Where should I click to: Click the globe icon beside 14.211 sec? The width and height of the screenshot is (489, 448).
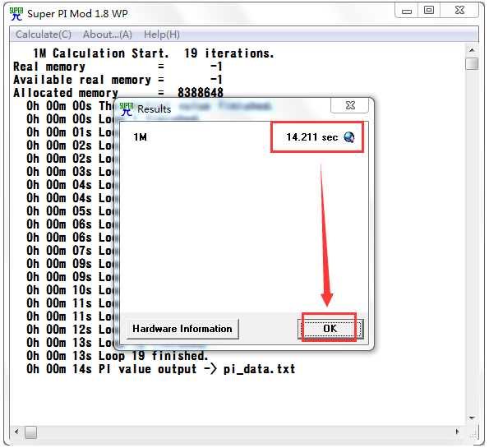click(349, 137)
